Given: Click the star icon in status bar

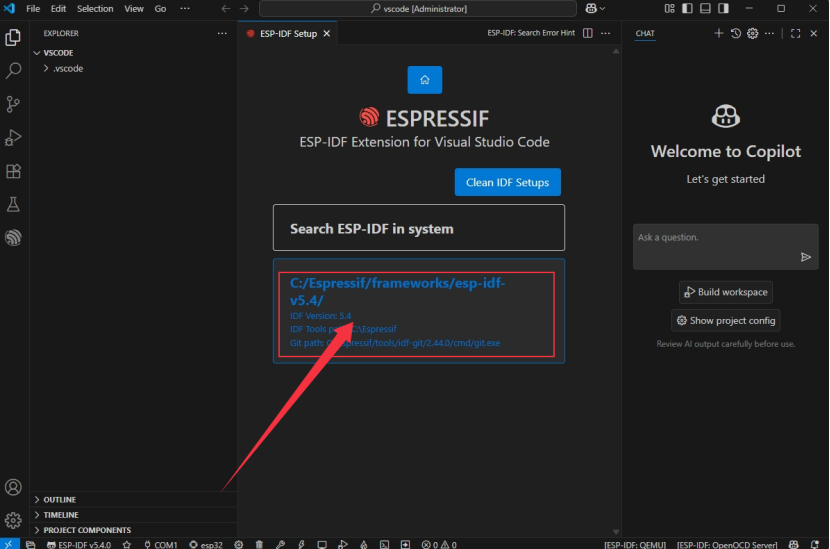Looking at the screenshot, I should (x=127, y=544).
